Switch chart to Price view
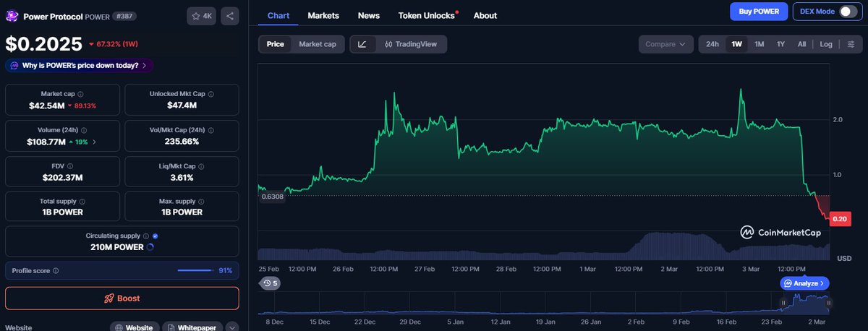 coord(275,44)
